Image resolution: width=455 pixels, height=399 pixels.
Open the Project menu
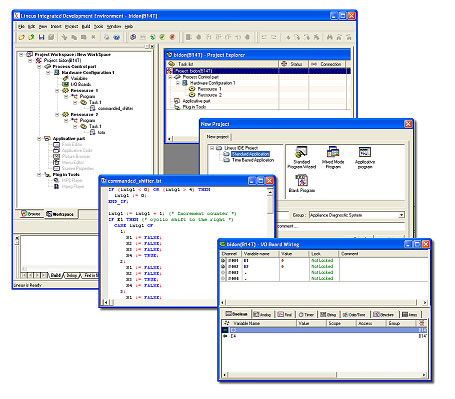point(71,26)
